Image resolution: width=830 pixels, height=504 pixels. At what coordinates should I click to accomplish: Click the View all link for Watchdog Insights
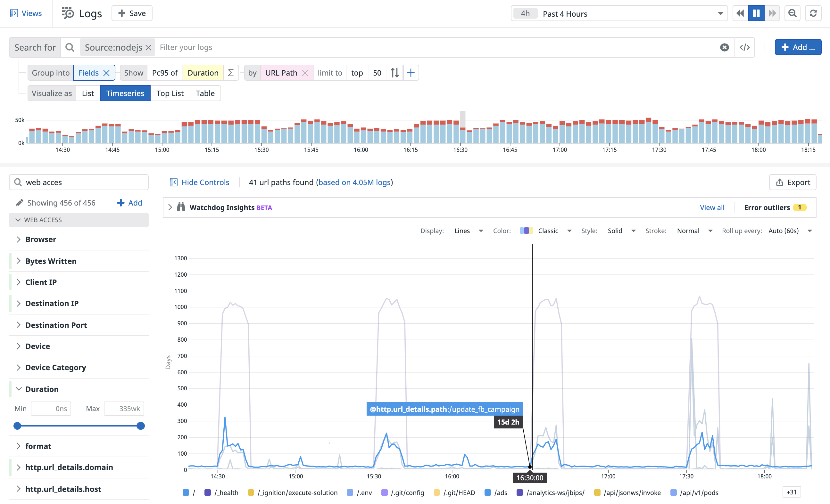[712, 207]
